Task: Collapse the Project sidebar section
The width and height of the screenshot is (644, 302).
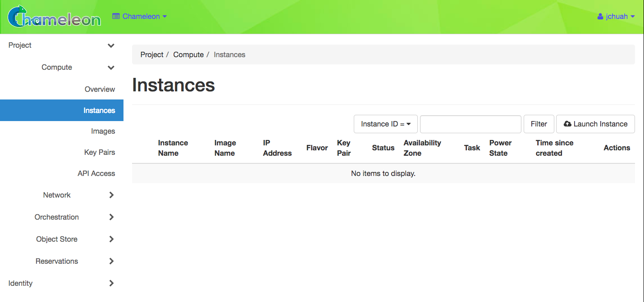Action: 62,45
